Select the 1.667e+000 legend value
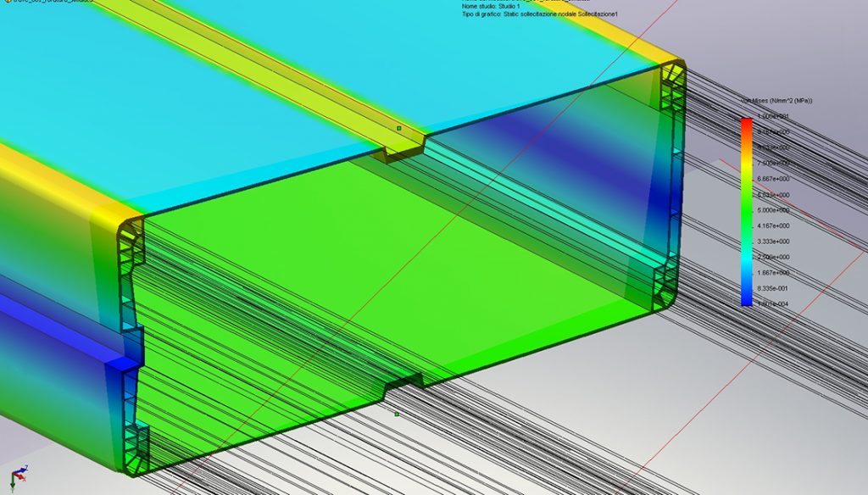The image size is (868, 495). tap(771, 273)
